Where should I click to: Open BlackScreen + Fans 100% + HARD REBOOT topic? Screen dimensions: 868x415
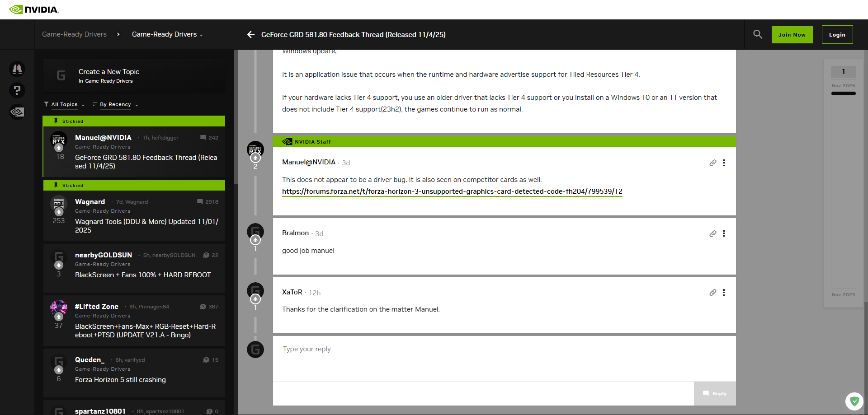(143, 275)
